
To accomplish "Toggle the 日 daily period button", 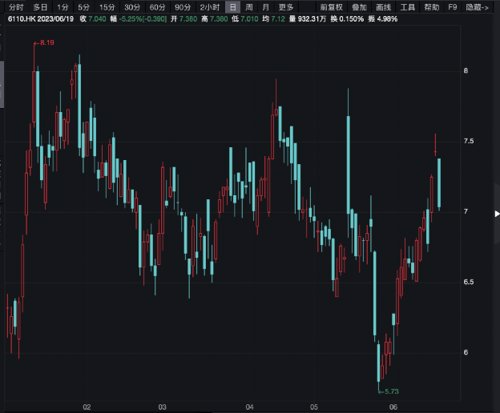I will point(233,7).
